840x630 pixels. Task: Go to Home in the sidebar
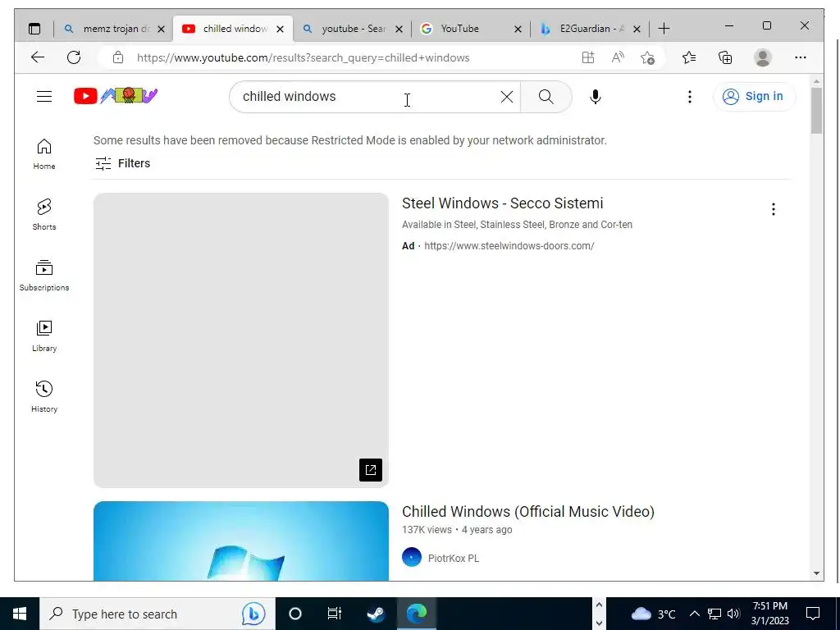pyautogui.click(x=44, y=154)
